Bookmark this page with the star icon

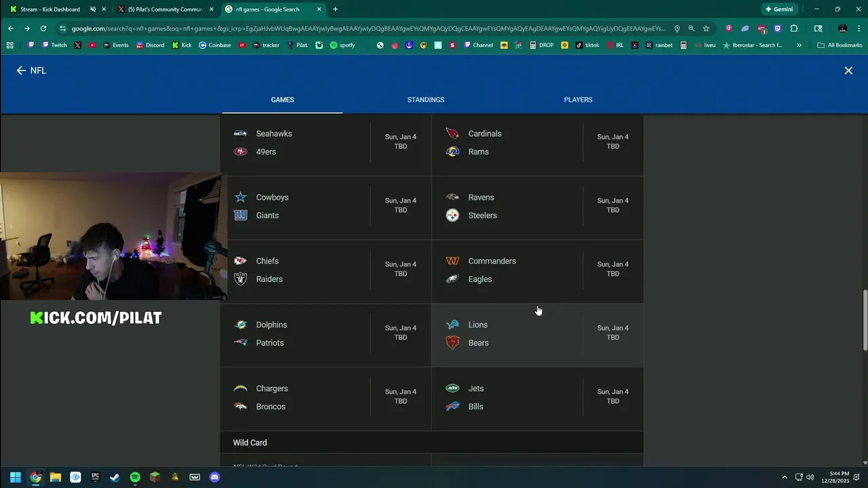pyautogui.click(x=706, y=28)
